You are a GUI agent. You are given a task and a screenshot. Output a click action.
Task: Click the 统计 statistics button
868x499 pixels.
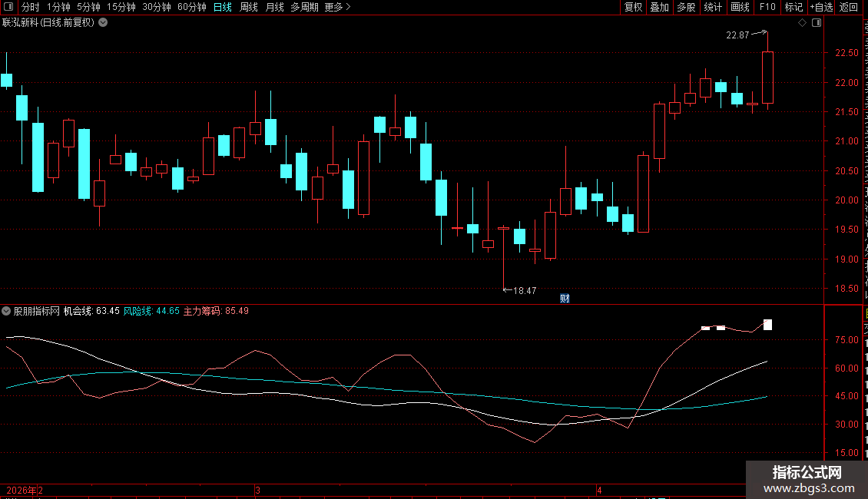(712, 7)
